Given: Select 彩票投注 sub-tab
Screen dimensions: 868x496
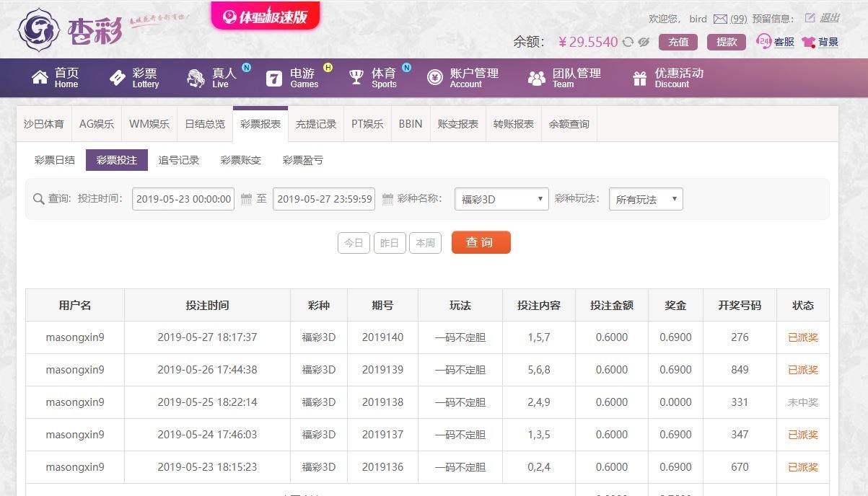Looking at the screenshot, I should [x=117, y=160].
